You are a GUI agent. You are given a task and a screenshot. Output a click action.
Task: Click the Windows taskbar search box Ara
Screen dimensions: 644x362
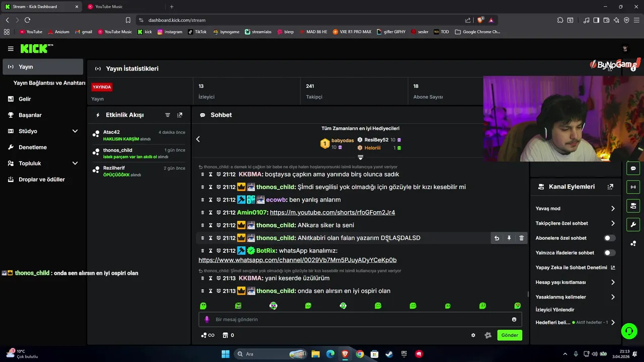pos(271,354)
